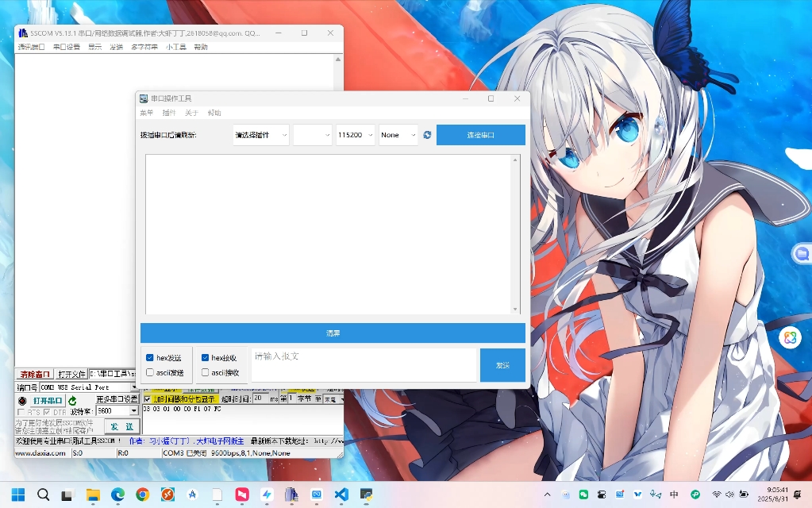Click the red port status indicator in SSCOM

(x=22, y=401)
